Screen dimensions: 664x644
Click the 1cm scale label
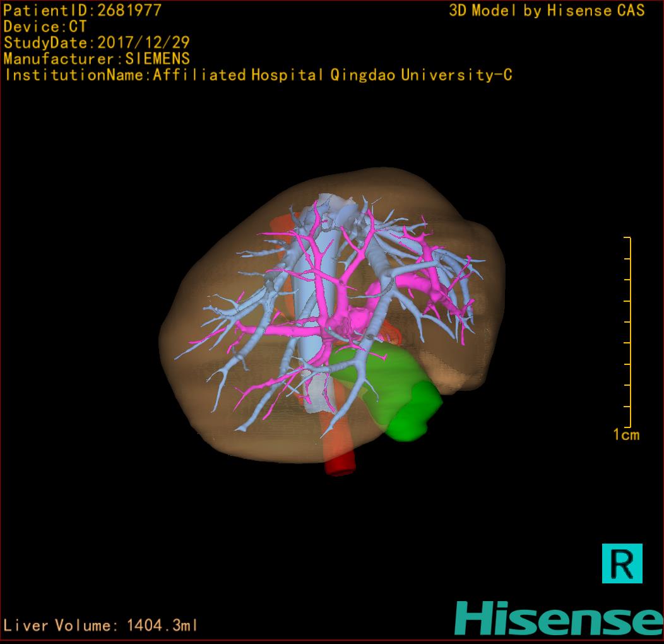click(625, 435)
